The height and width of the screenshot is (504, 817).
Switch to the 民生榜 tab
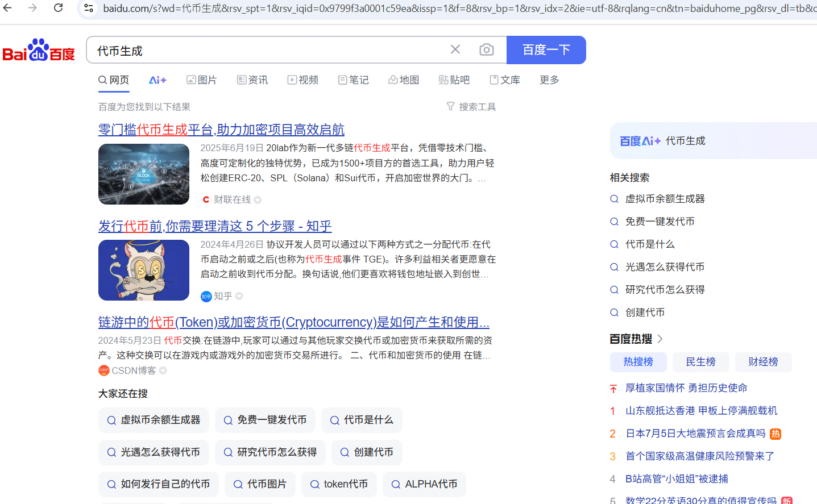[700, 362]
